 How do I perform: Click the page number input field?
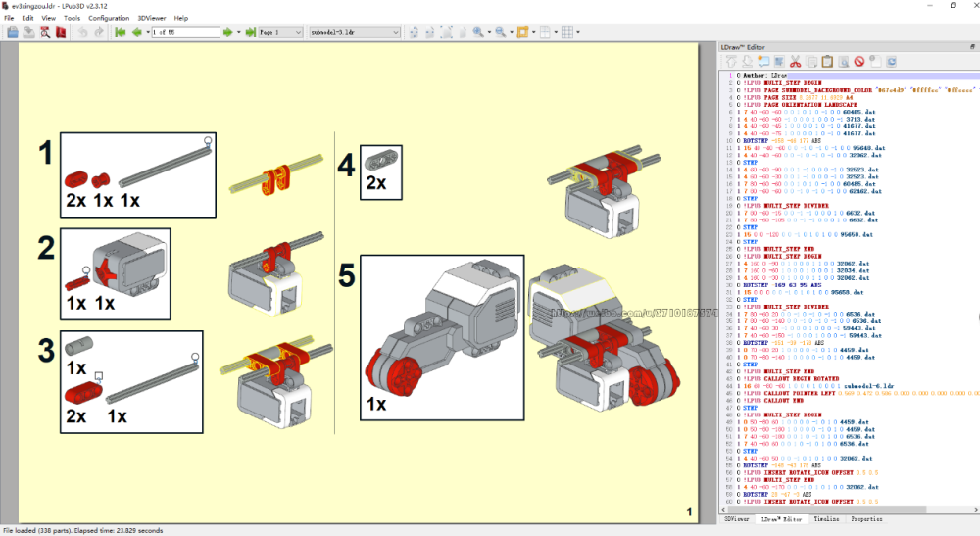point(185,32)
